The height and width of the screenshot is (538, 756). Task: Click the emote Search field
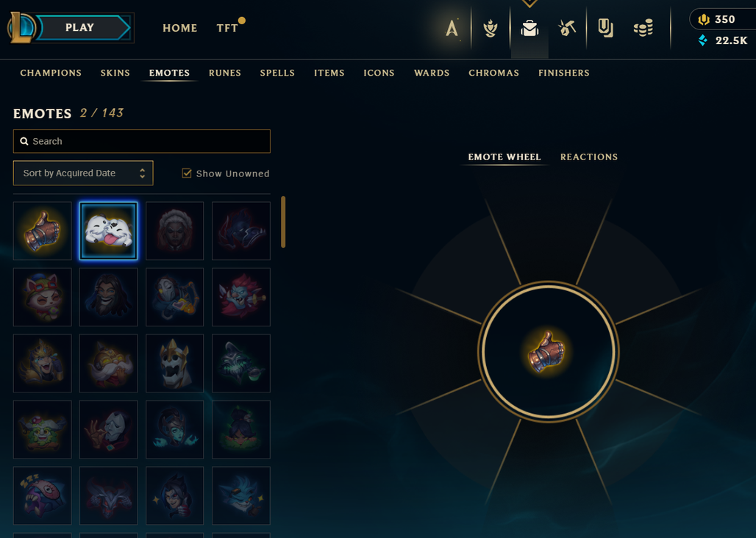coord(142,141)
